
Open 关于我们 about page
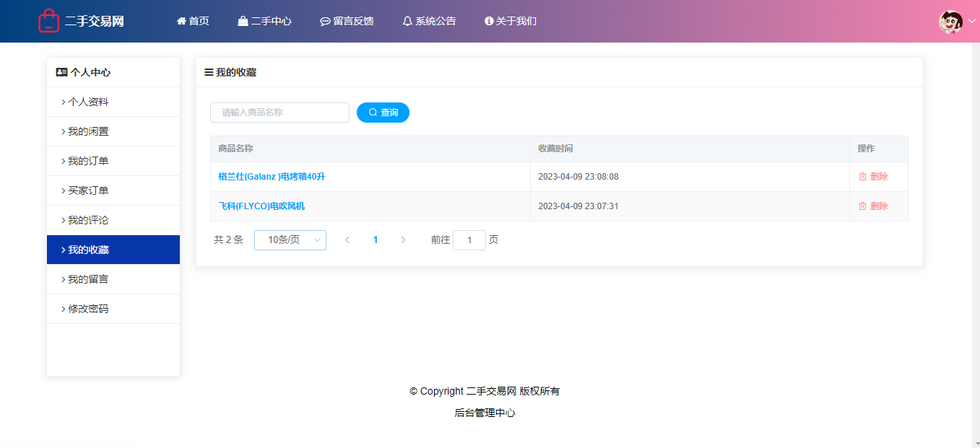click(x=510, y=21)
